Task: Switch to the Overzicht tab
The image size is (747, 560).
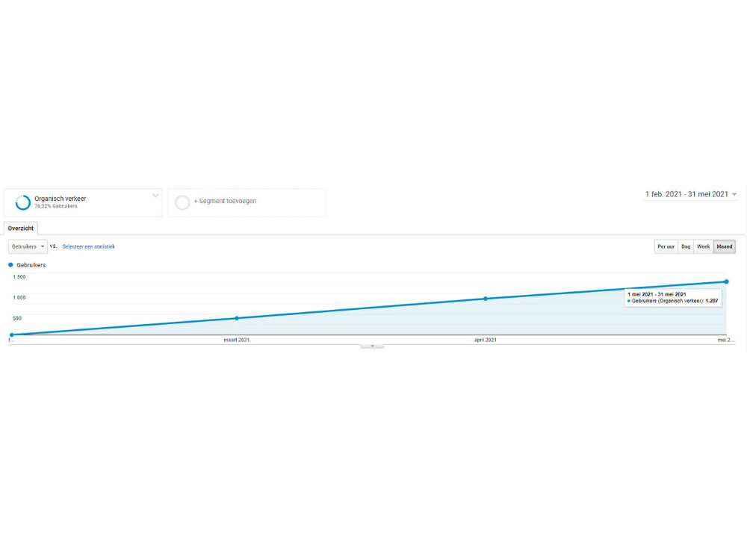Action: click(x=20, y=228)
